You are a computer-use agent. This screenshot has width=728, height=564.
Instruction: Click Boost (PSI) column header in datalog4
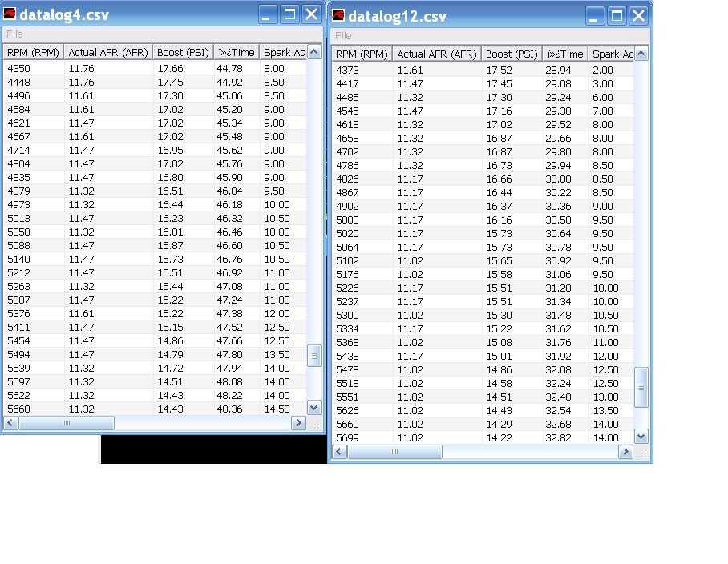coord(183,53)
